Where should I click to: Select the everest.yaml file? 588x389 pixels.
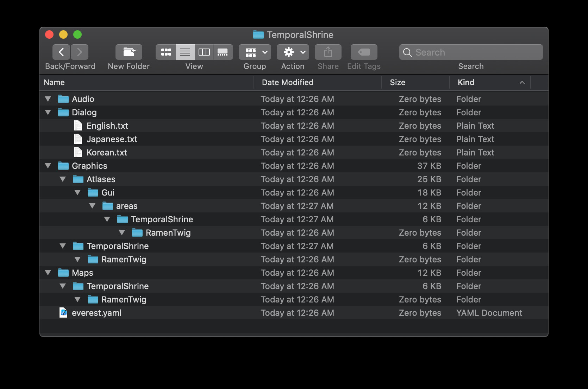[96, 313]
